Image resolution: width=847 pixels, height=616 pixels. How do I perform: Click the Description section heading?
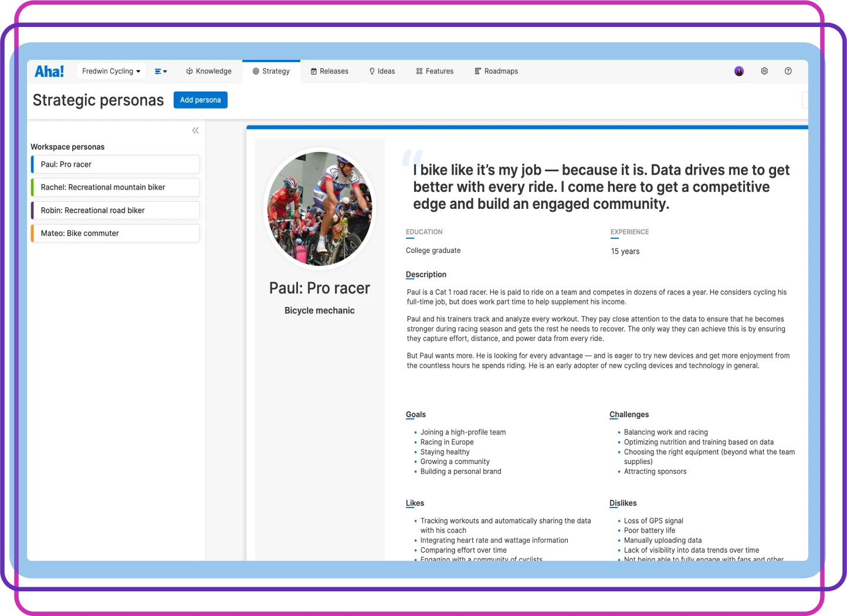(x=426, y=275)
